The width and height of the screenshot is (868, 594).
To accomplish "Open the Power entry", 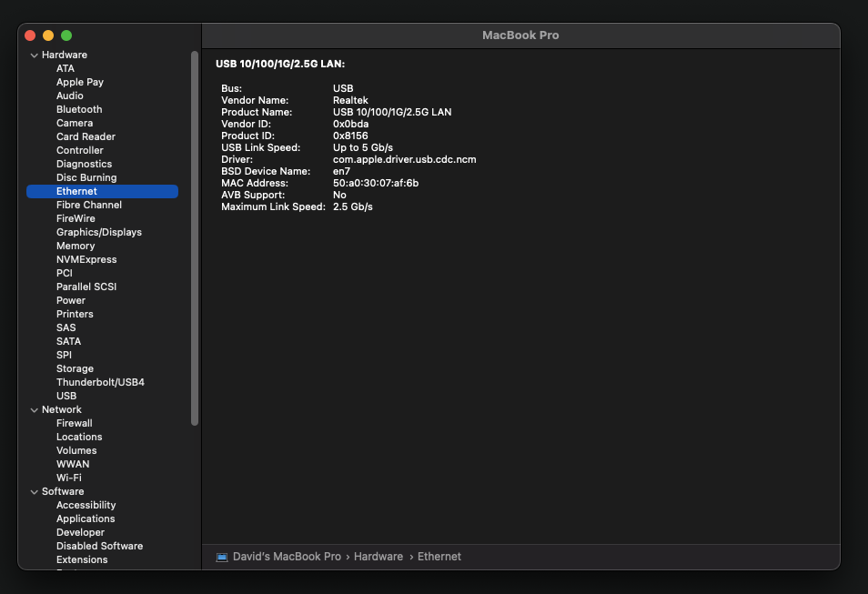I will pyautogui.click(x=71, y=300).
